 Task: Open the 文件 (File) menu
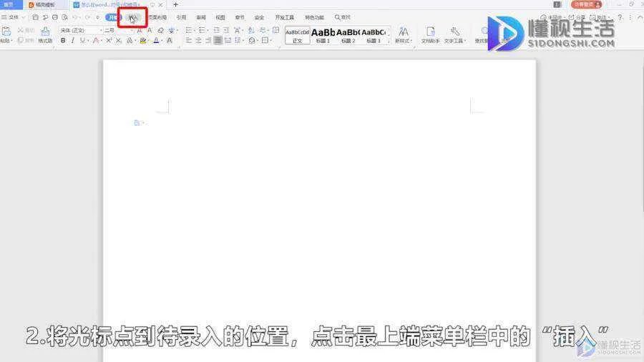(13, 17)
